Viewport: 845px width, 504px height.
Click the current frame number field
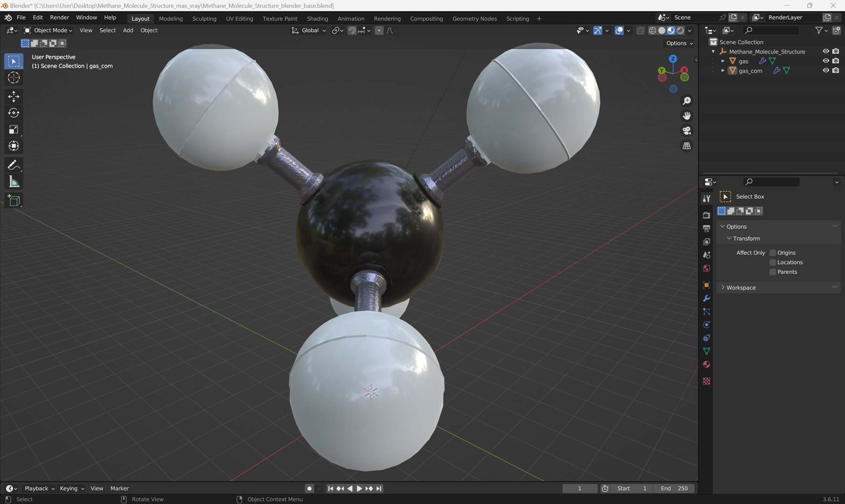[x=580, y=488]
